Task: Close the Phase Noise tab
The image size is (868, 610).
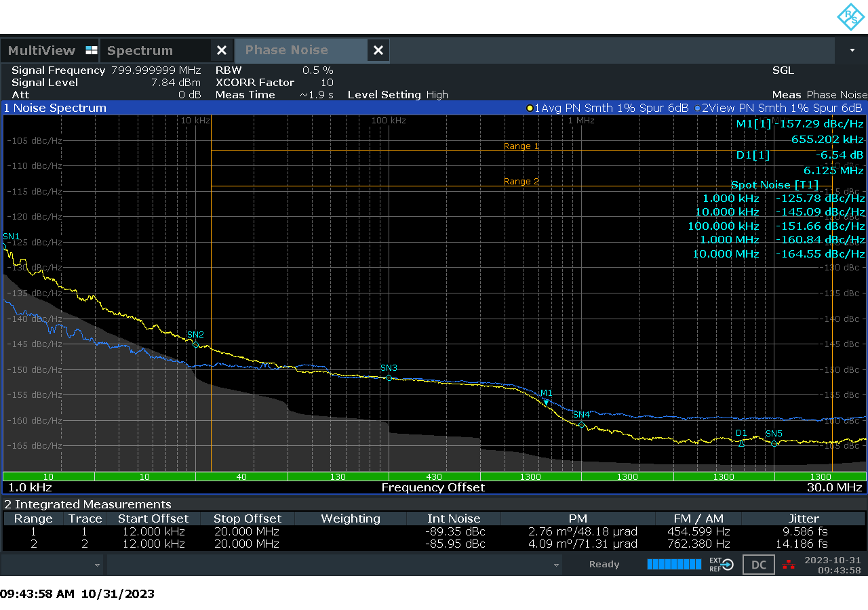Action: [x=378, y=51]
